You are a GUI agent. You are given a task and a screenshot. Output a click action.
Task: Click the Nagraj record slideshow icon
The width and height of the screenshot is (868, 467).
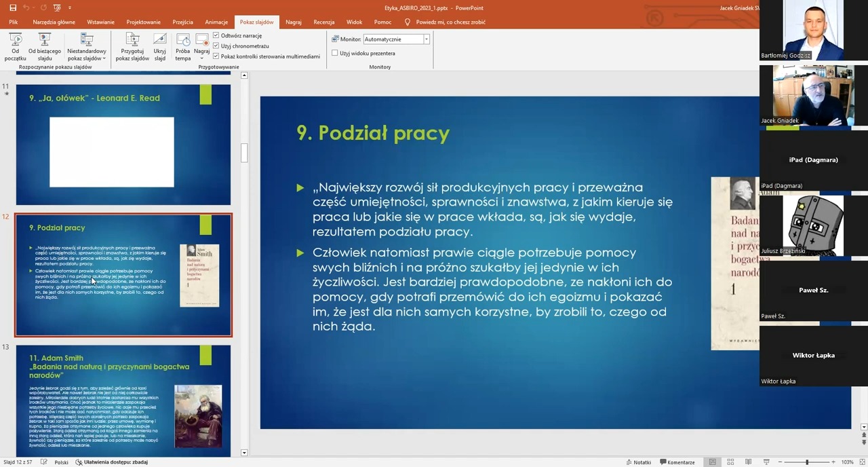click(x=202, y=40)
